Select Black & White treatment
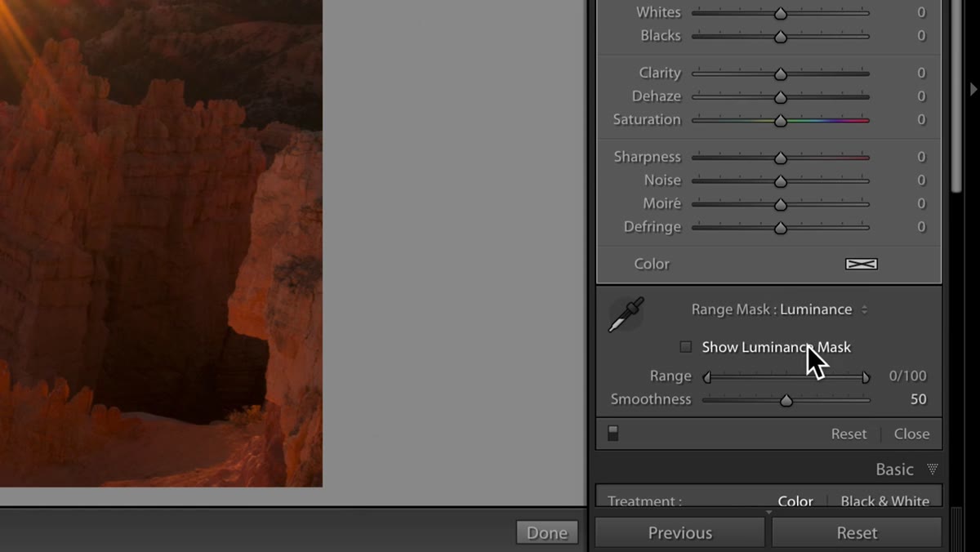 click(884, 501)
